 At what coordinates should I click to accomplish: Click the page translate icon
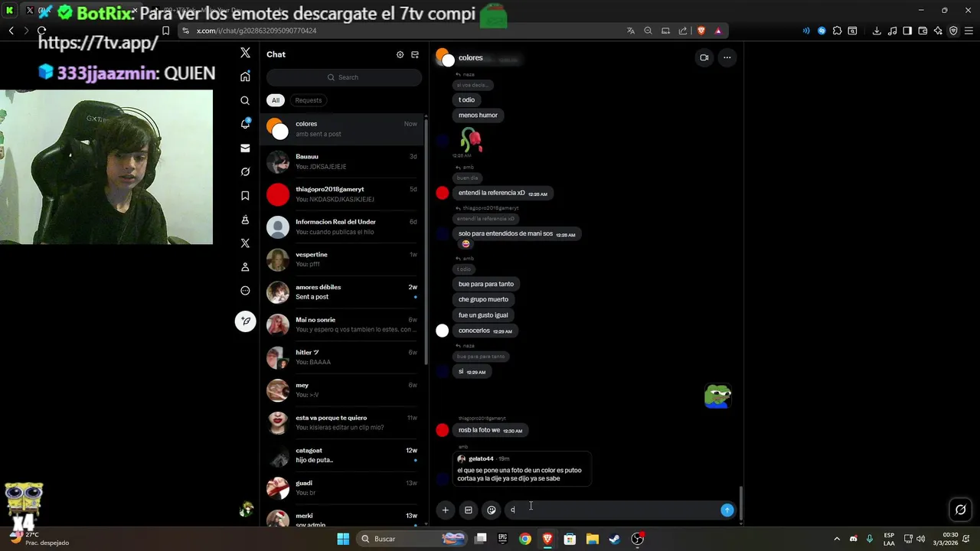click(x=631, y=31)
